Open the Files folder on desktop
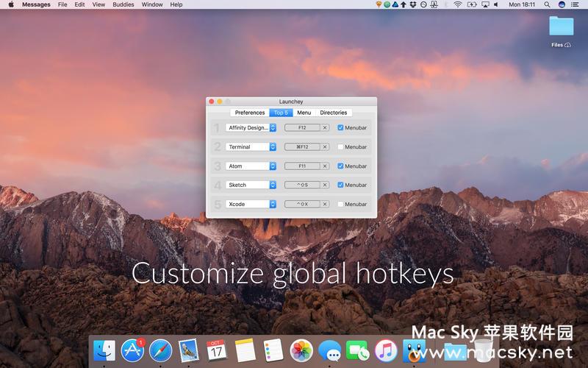Viewport: 588px width, 368px height. pyautogui.click(x=561, y=32)
